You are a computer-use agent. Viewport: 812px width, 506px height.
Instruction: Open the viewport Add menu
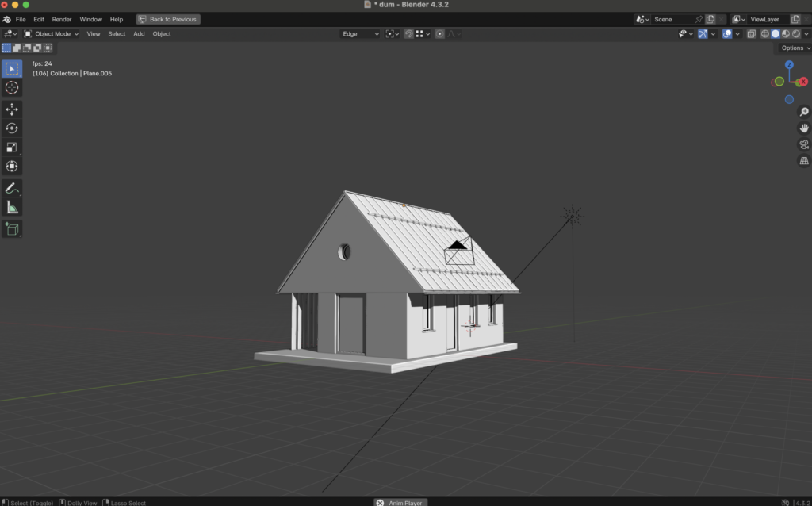coord(139,33)
